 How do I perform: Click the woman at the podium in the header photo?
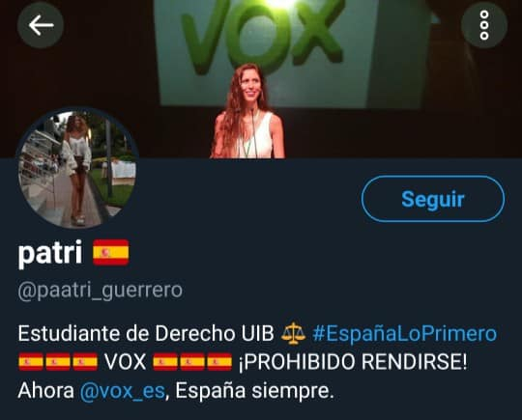point(248,111)
